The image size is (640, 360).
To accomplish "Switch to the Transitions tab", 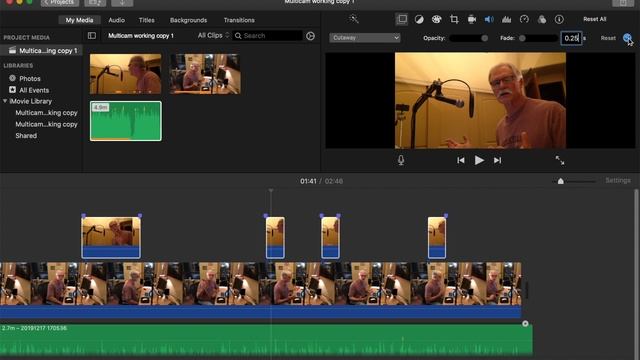I will [x=239, y=20].
